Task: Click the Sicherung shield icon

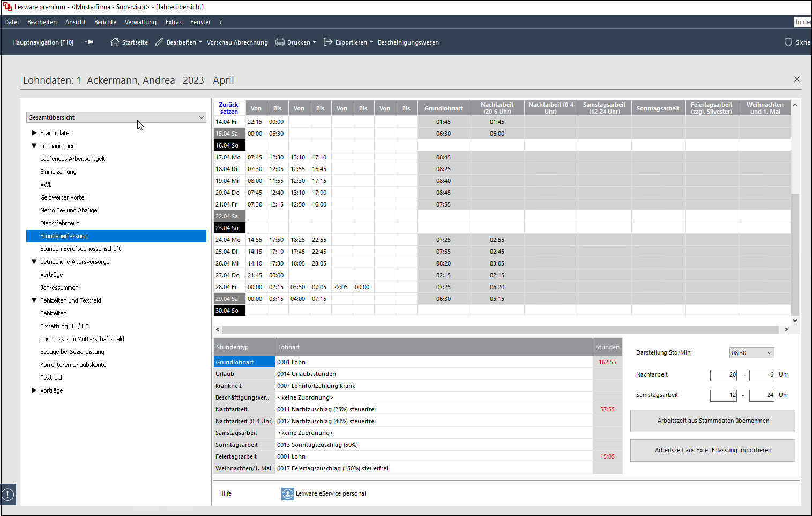Action: (x=788, y=42)
